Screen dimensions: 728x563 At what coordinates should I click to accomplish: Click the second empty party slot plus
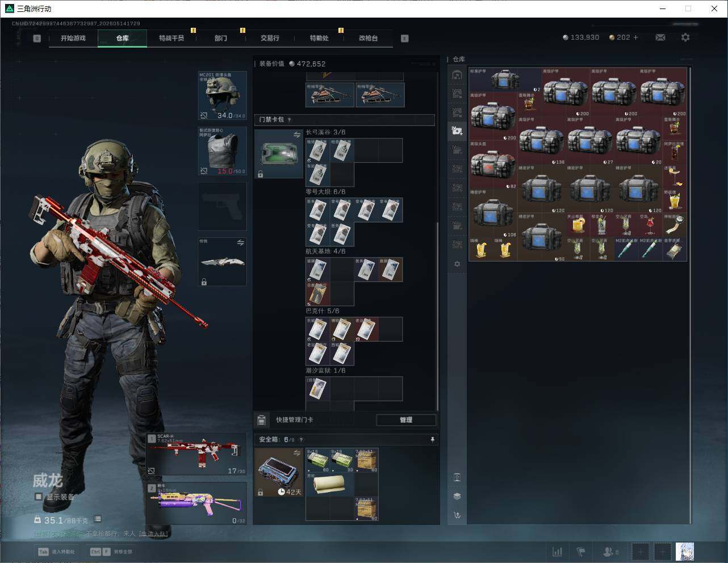[x=662, y=552]
